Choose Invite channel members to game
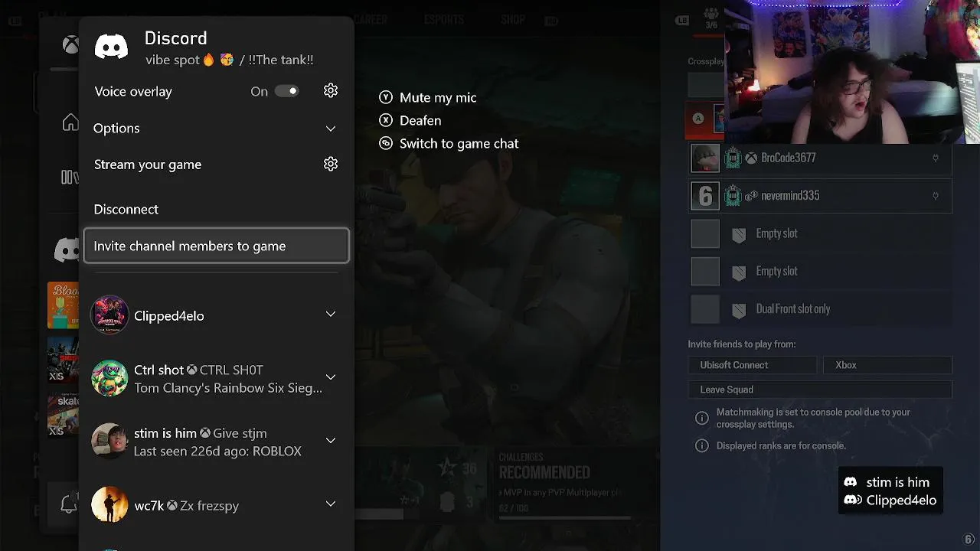The image size is (980, 551). pyautogui.click(x=216, y=246)
